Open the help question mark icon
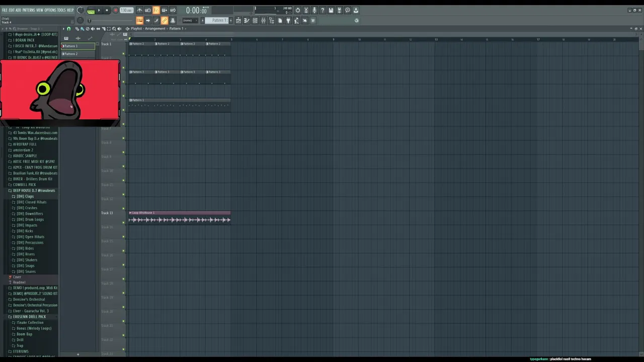Viewport: 644px width, 362px height. coord(323,10)
